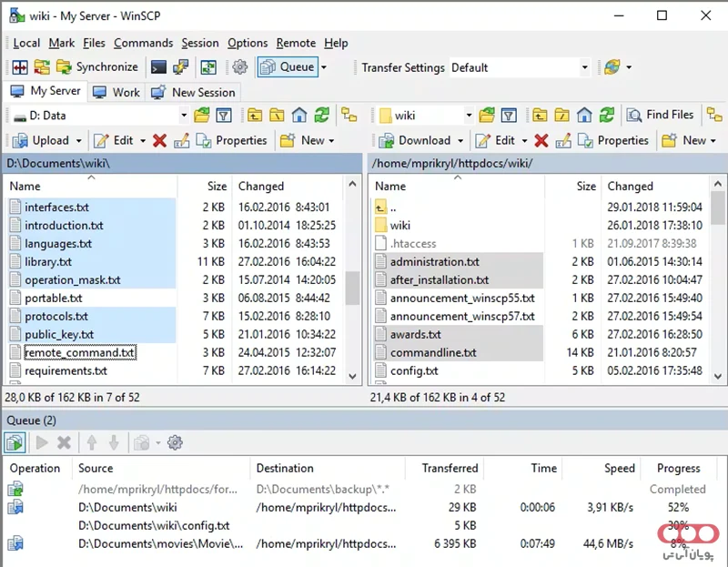Open the Commands menu

point(144,43)
